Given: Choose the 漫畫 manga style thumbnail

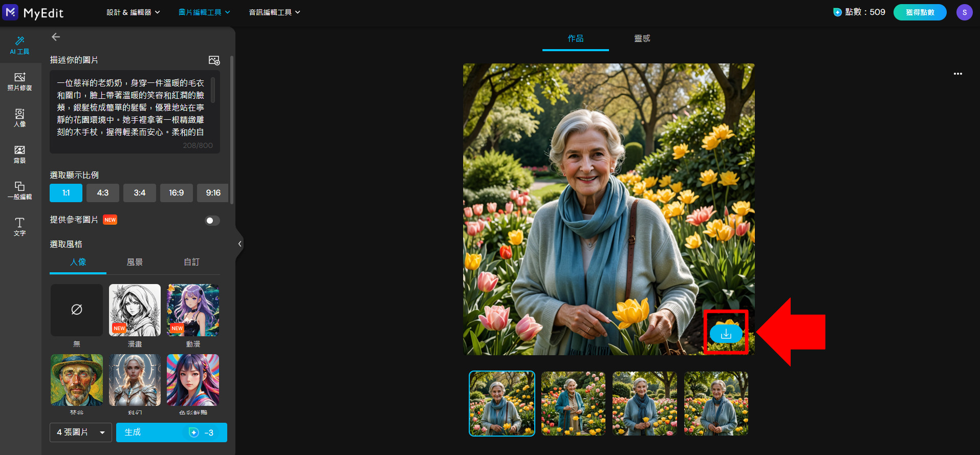Looking at the screenshot, I should [x=135, y=310].
